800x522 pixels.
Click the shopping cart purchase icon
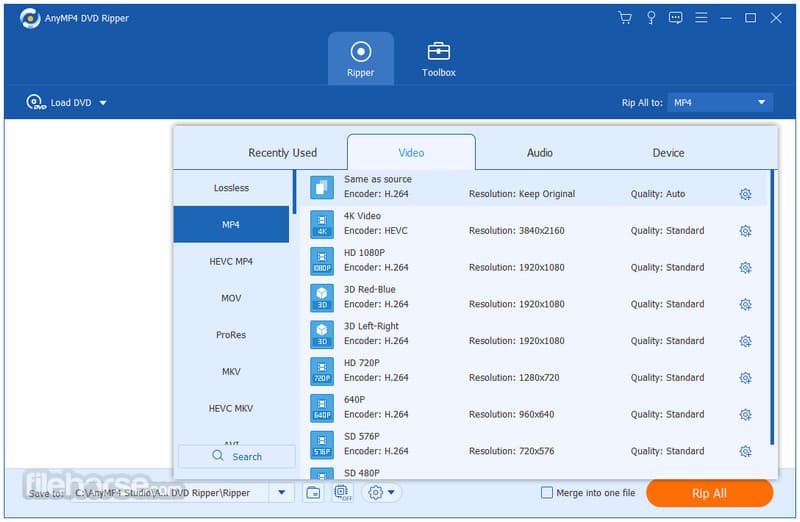[x=625, y=18]
